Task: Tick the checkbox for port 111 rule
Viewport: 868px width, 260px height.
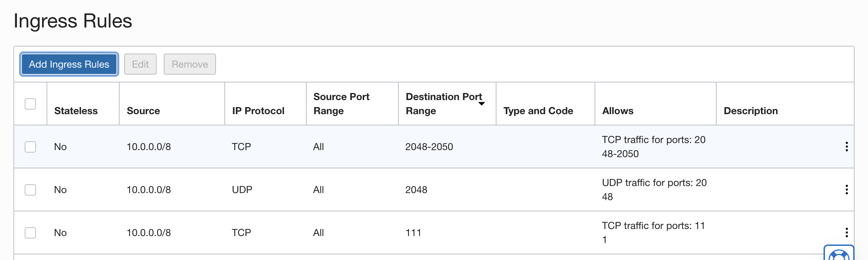Action: pos(30,233)
